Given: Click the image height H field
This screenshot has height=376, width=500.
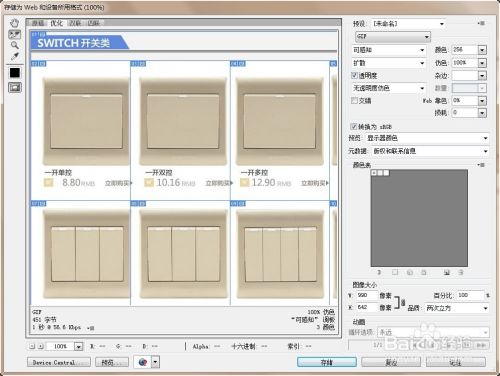Looking at the screenshot, I should point(366,307).
